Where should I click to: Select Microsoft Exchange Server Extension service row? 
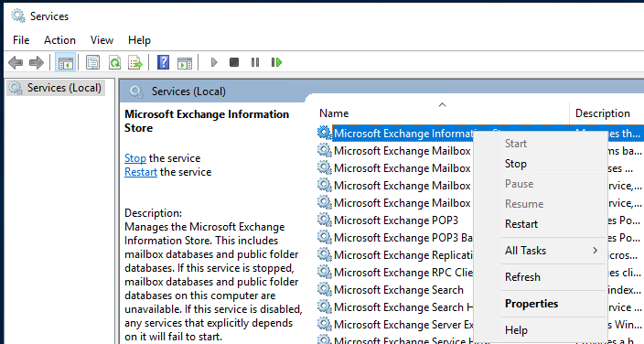point(402,324)
